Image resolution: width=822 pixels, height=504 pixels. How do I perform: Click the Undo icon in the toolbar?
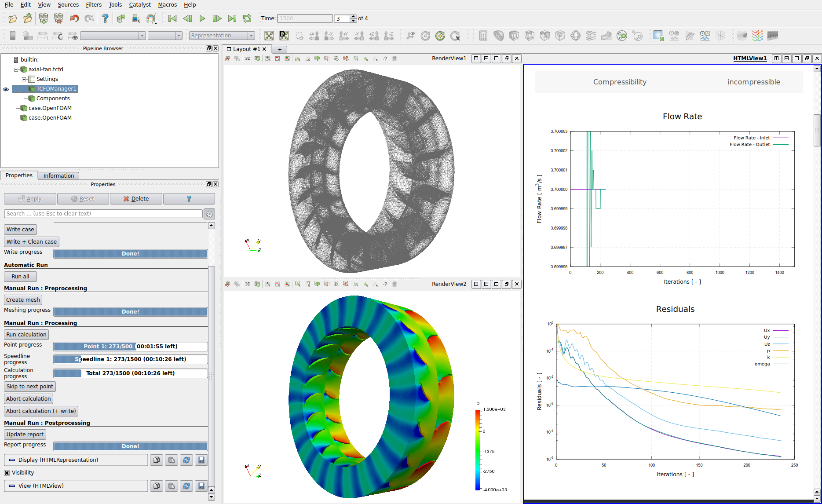click(74, 18)
